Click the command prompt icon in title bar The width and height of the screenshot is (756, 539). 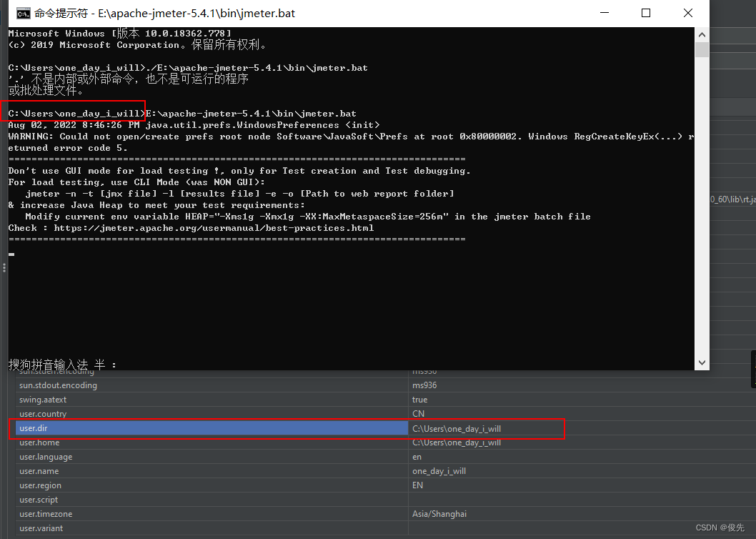point(23,14)
